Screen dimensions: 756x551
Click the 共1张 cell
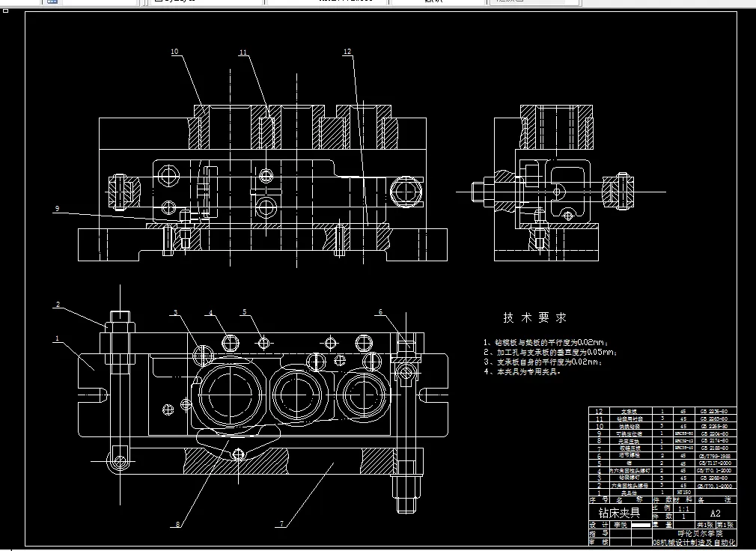coord(705,525)
